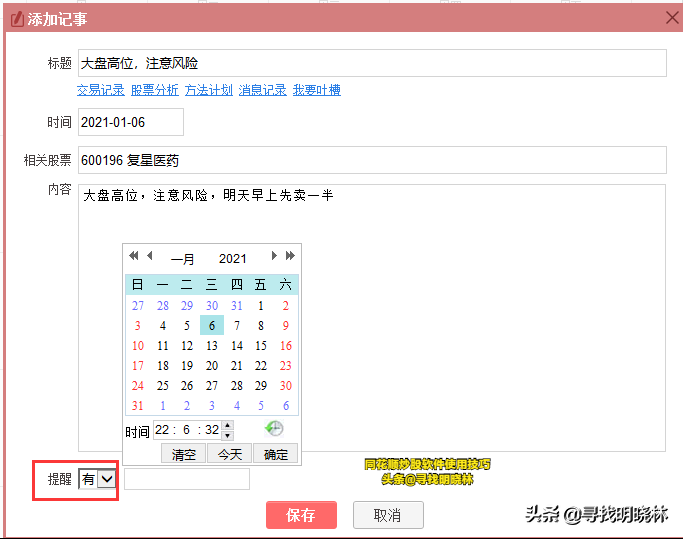Select December 31 in first row
Image resolution: width=683 pixels, height=539 pixels.
(x=237, y=305)
